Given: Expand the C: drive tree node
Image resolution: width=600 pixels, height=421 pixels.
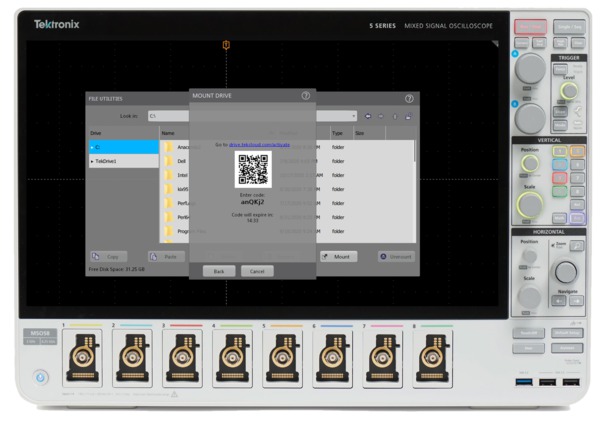Looking at the screenshot, I should (x=92, y=146).
